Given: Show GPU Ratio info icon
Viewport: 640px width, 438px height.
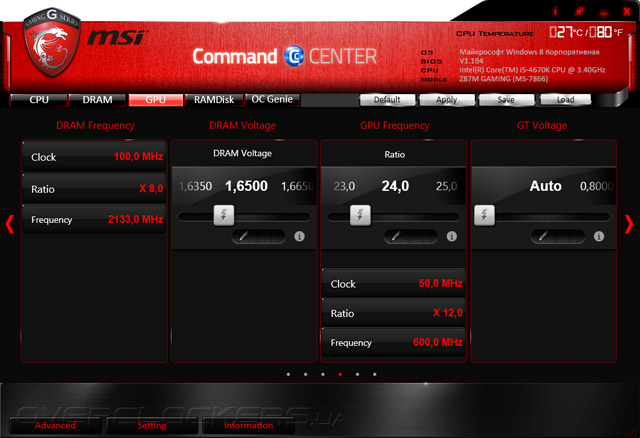Looking at the screenshot, I should tap(451, 236).
